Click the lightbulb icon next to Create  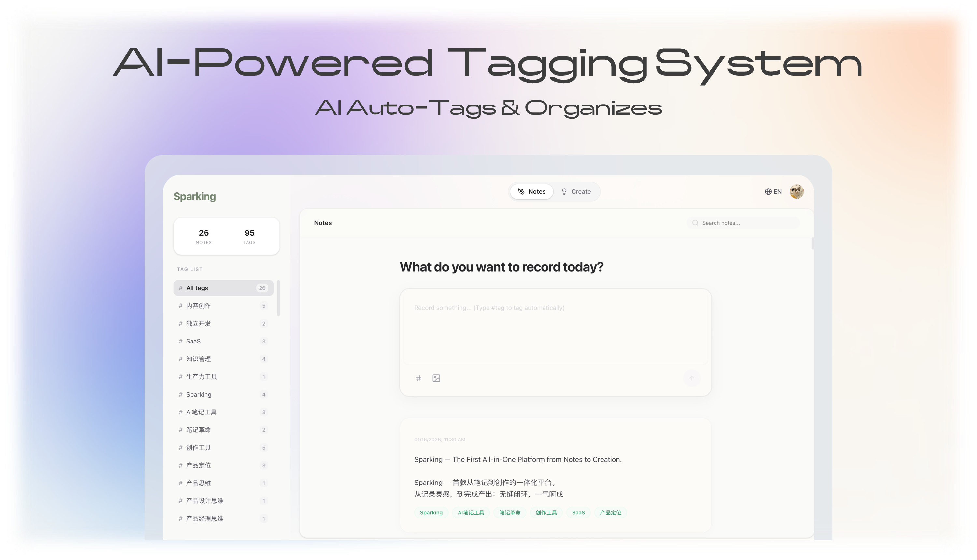click(564, 191)
